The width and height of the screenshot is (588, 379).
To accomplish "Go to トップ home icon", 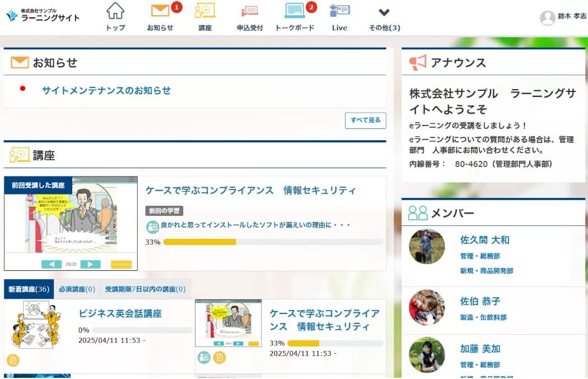I will point(115,11).
